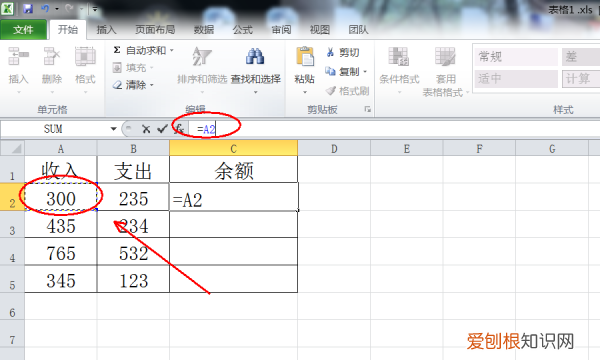Open the 剪贴板 clipboard dialog launcher
This screenshot has height=360, width=600.
click(367, 110)
